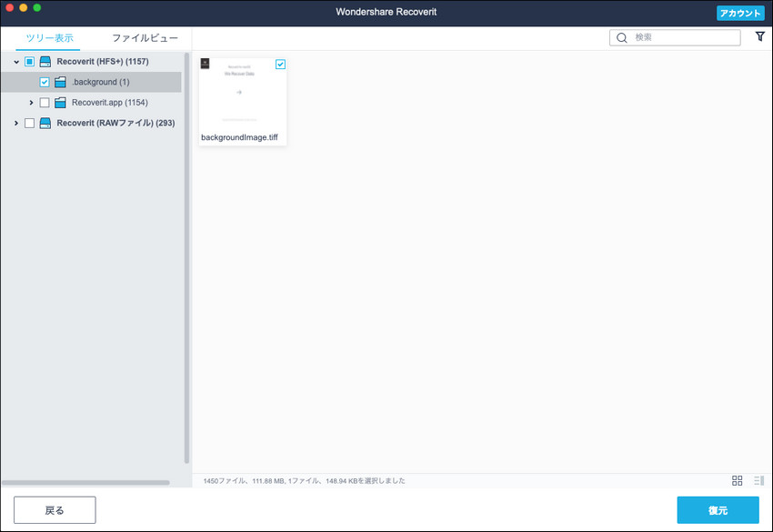
Task: Expand the Recoverit (RAWファイル) node
Action: 16,123
